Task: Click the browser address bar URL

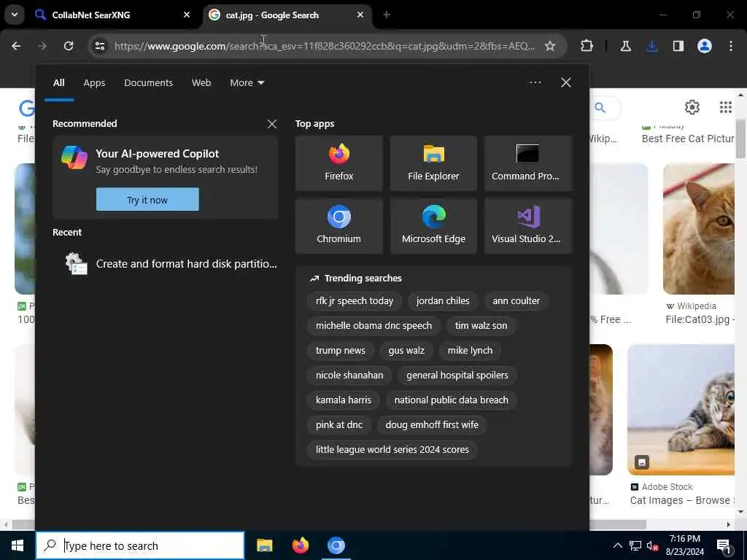Action: point(325,46)
